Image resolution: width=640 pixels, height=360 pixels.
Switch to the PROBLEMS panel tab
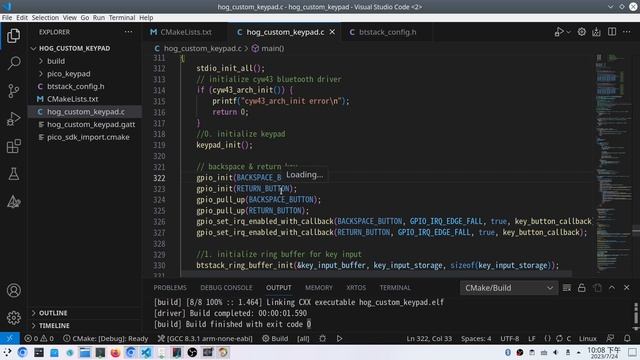(170, 288)
